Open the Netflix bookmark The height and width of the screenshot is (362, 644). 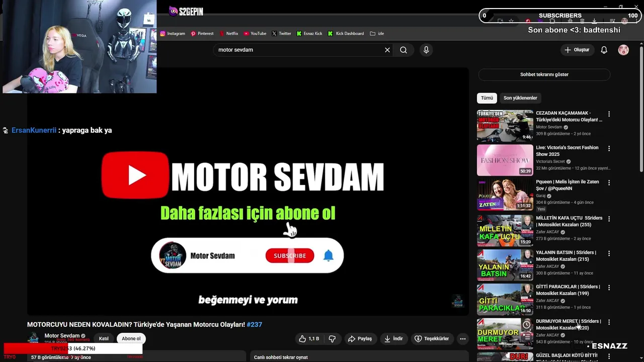click(228, 34)
